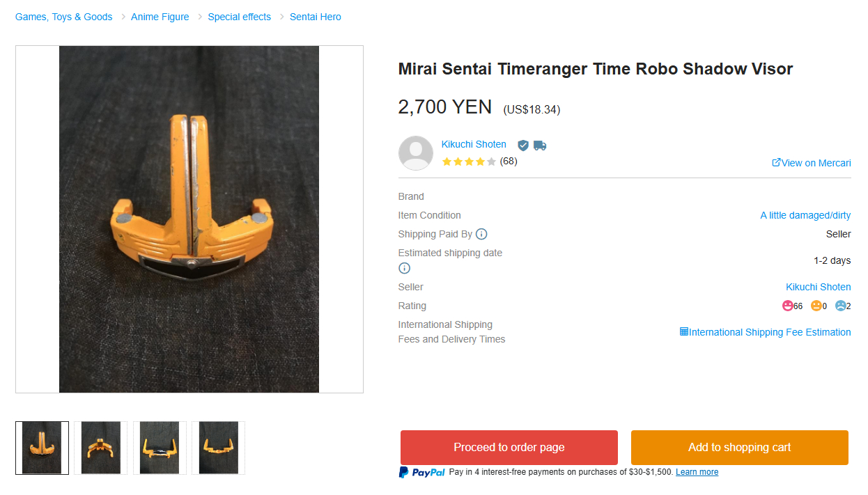The width and height of the screenshot is (868, 495).
Task: Click the Shipping Paid By info icon
Action: 481,234
